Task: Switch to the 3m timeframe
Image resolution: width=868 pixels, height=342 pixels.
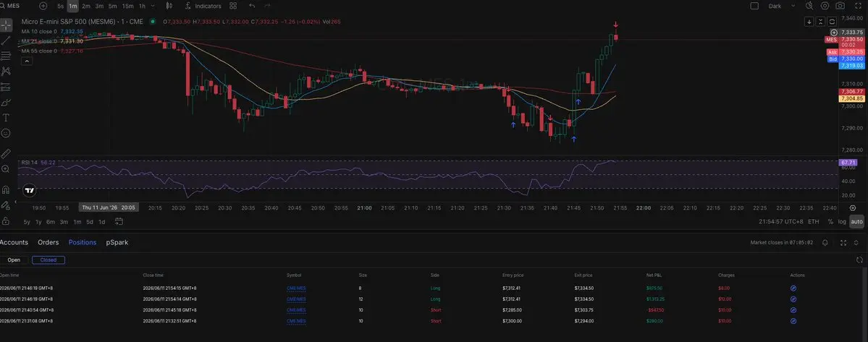Action: [x=99, y=6]
